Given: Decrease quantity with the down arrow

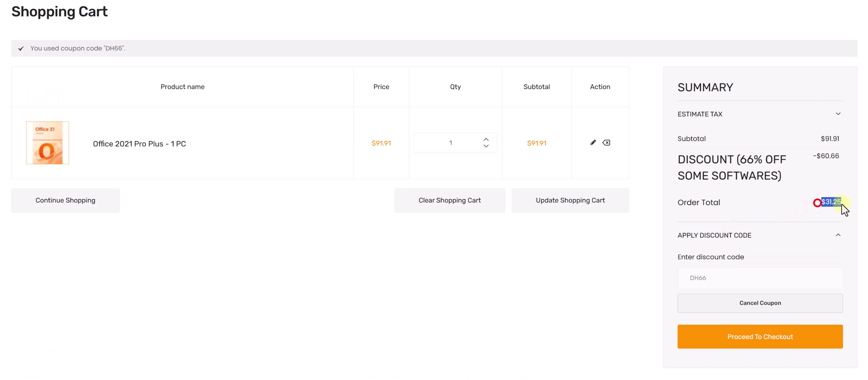Looking at the screenshot, I should (x=486, y=146).
